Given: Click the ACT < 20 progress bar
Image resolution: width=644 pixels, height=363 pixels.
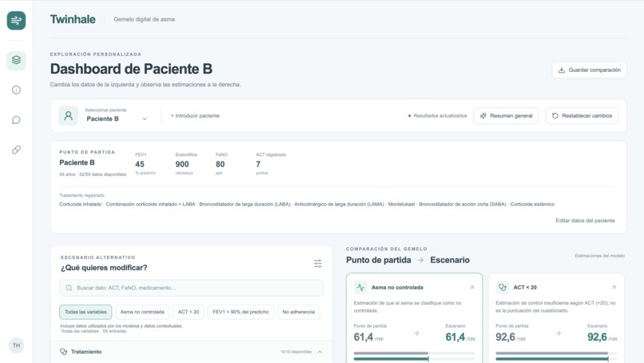Looking at the screenshot, I should (556, 356).
